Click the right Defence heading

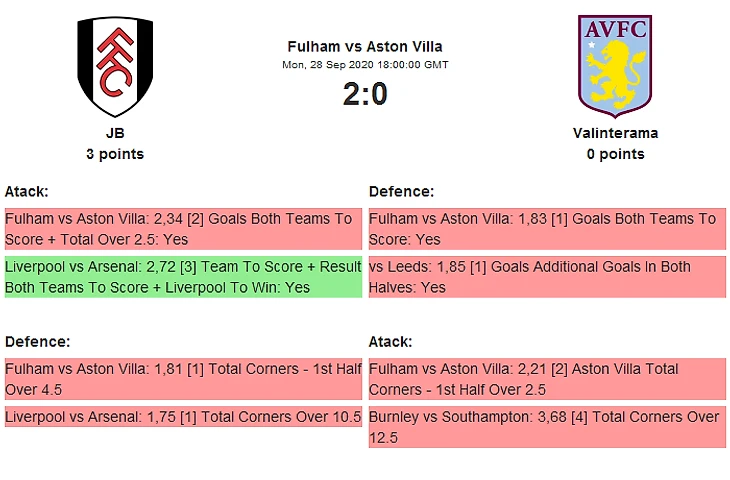pos(402,191)
